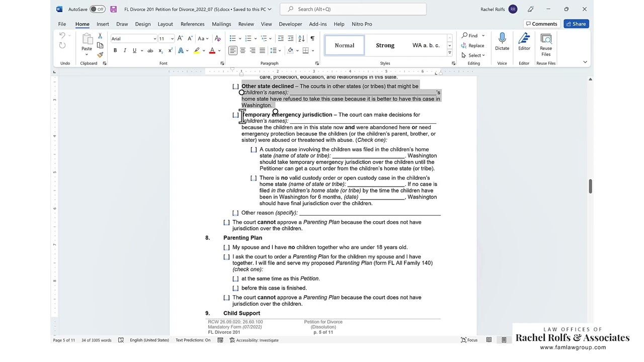Viewport: 644px width, 362px height.
Task: Open the File menu
Action: pyautogui.click(x=62, y=24)
